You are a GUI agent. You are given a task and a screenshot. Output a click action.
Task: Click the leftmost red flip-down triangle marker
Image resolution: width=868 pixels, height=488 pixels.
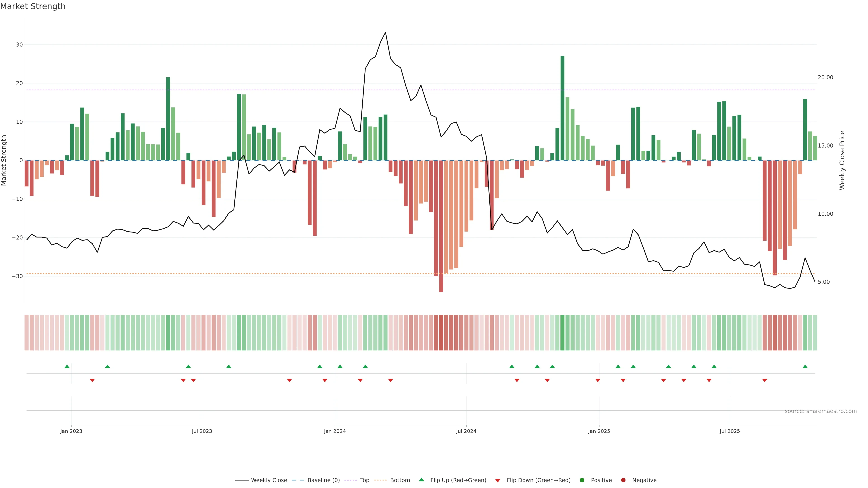point(92,380)
